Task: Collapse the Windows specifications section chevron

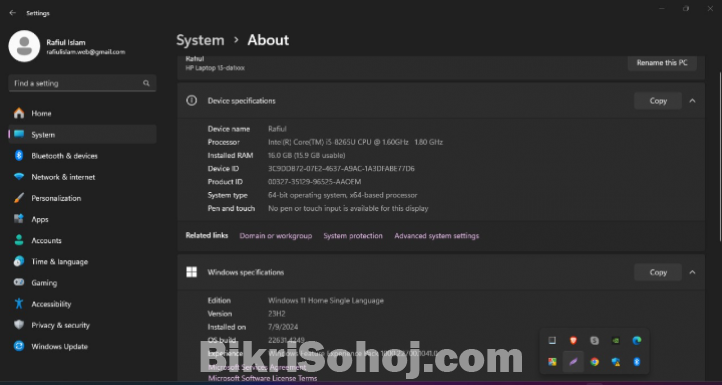Action: click(692, 272)
